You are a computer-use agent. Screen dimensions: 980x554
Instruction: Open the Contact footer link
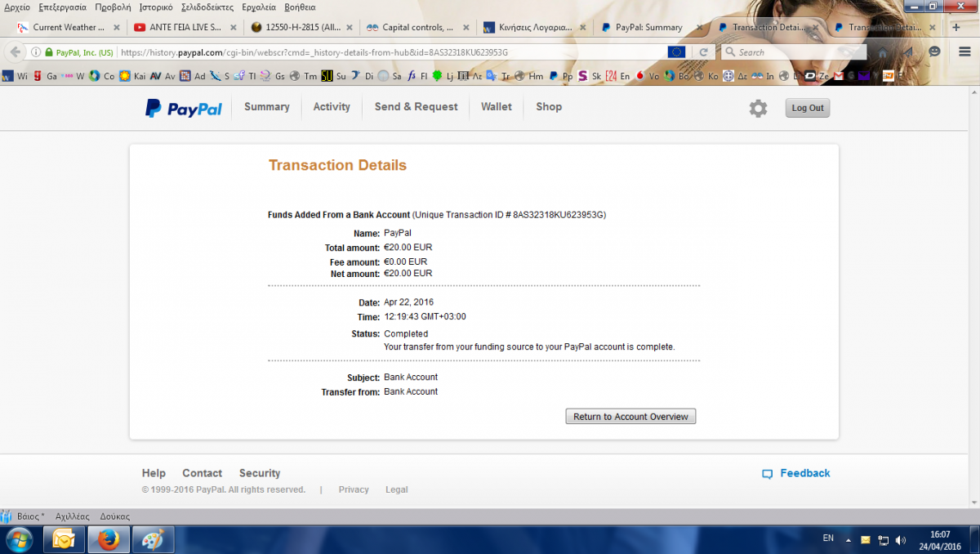[x=202, y=473]
